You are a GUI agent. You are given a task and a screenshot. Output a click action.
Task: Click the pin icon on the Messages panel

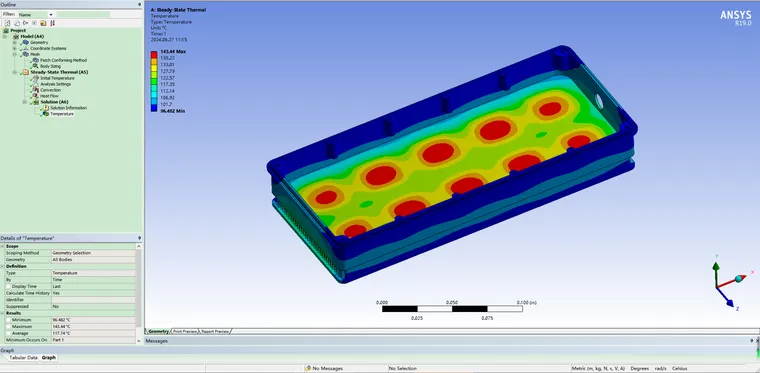[752, 341]
